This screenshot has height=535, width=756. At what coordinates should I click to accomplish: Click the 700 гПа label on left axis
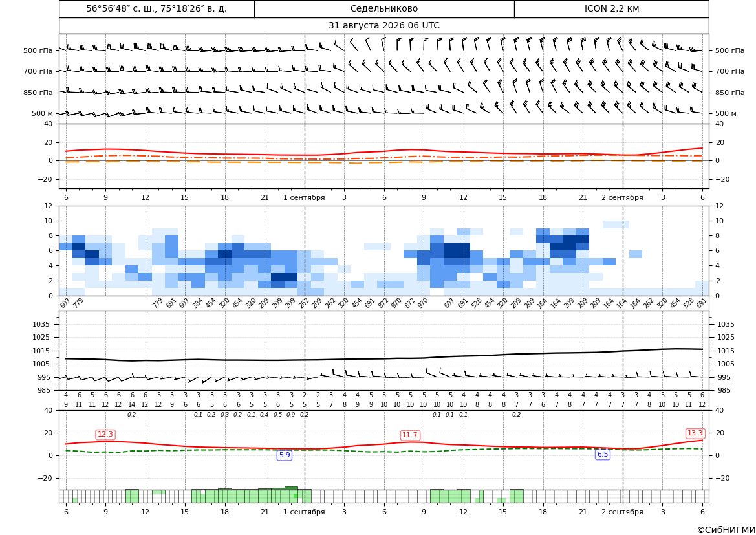(x=38, y=71)
